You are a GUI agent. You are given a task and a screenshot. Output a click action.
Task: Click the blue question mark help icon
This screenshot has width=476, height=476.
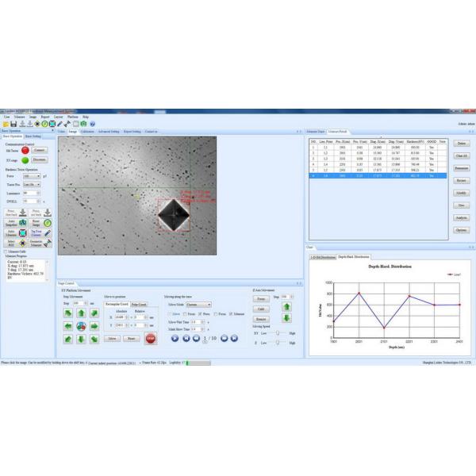tap(93, 124)
